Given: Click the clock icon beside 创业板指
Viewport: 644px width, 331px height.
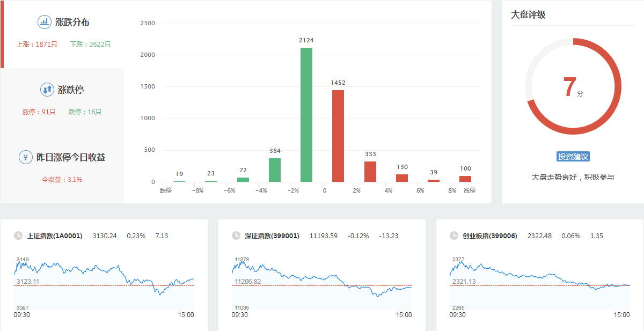Looking at the screenshot, I should (454, 236).
